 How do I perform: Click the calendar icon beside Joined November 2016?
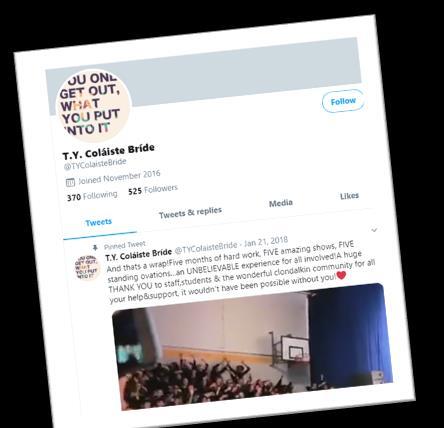[x=70, y=182]
